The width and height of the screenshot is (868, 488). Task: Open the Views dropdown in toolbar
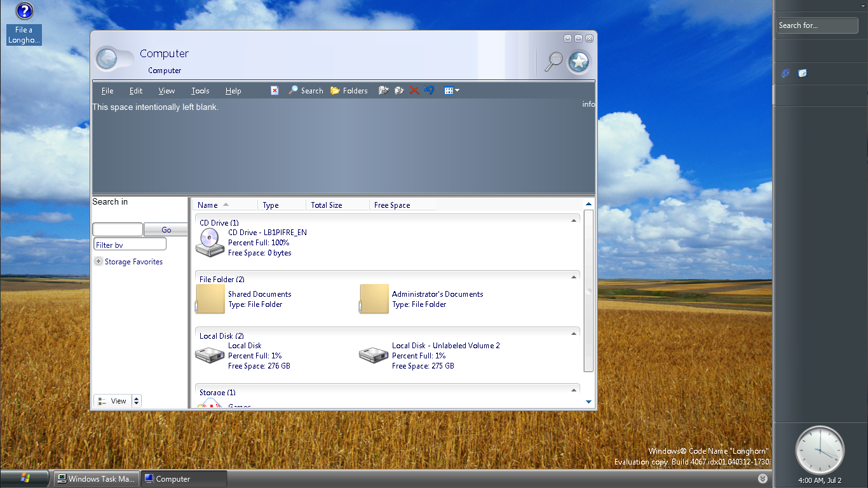[452, 91]
